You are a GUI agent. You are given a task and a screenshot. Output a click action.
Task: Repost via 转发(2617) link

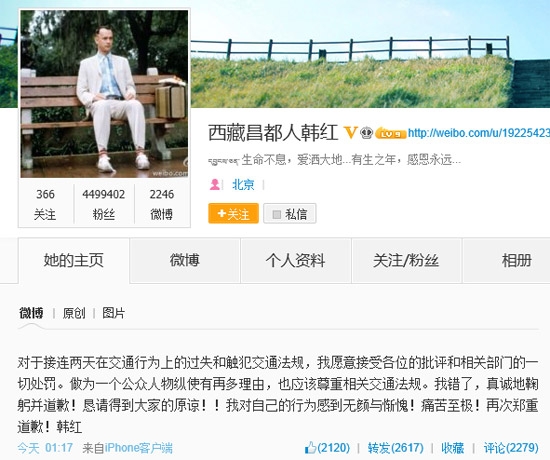click(395, 448)
